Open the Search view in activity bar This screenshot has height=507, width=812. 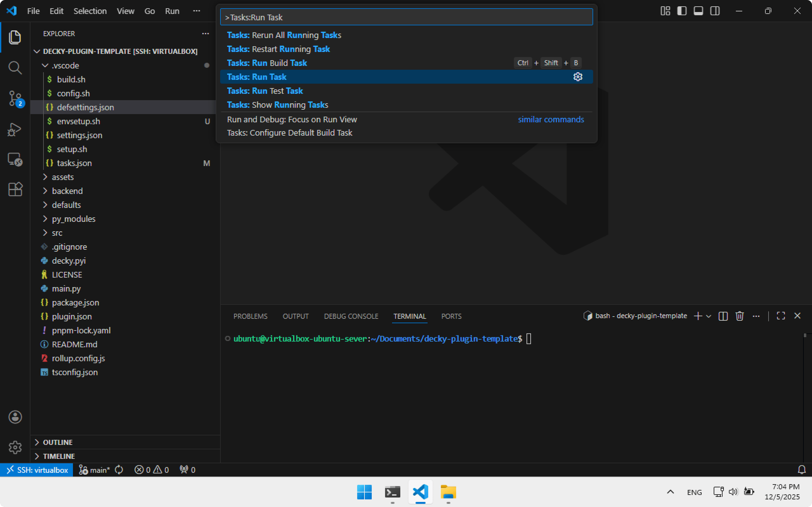click(x=15, y=67)
